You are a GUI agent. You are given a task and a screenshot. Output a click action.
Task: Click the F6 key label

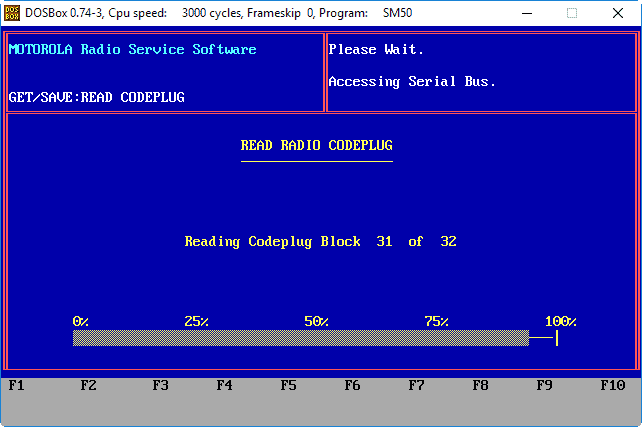[x=352, y=385]
